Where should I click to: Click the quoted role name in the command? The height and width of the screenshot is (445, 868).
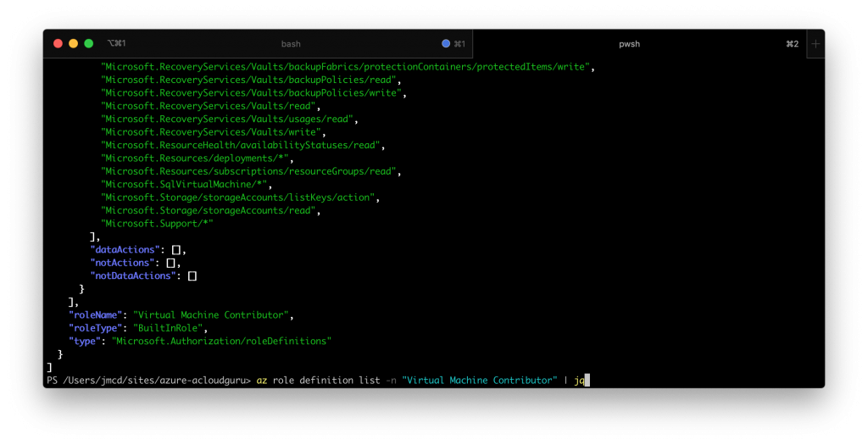click(x=479, y=381)
